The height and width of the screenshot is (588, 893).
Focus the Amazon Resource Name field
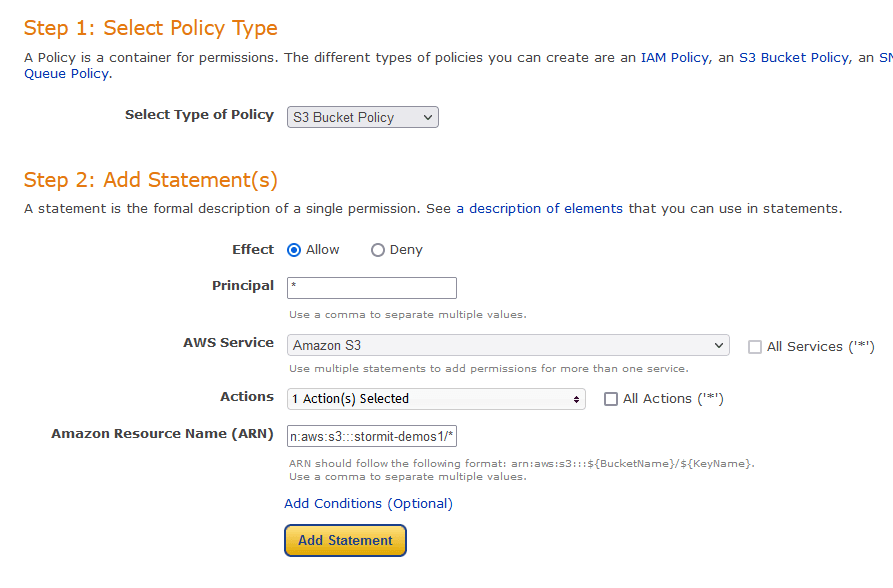click(x=372, y=436)
